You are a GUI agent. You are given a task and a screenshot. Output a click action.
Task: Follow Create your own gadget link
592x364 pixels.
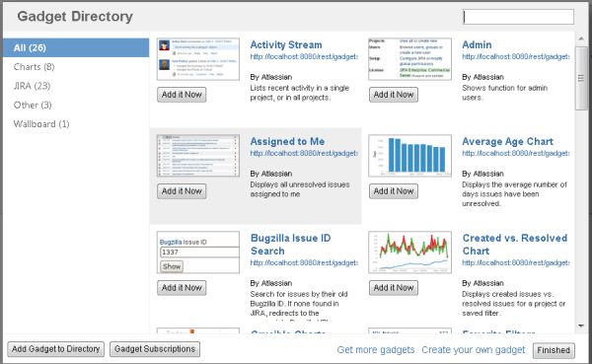coord(474,350)
